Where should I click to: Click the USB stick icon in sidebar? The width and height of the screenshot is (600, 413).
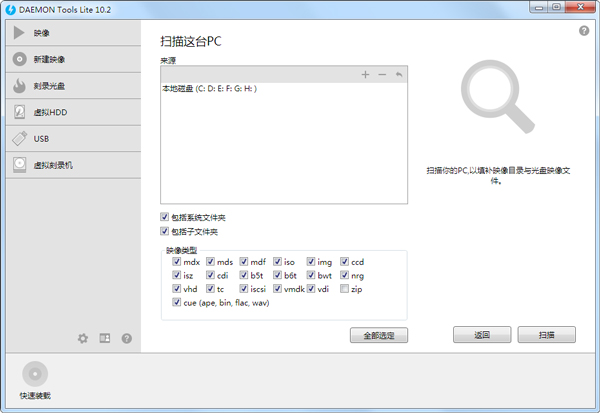(x=19, y=139)
